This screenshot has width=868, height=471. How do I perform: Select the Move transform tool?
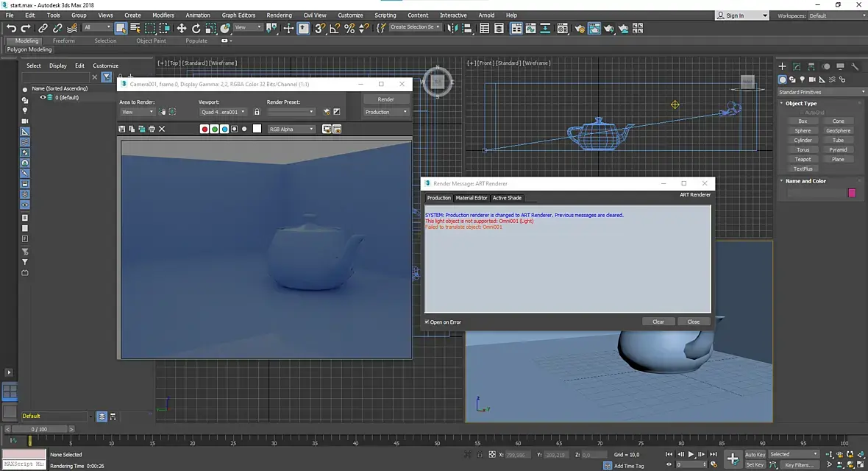point(181,28)
